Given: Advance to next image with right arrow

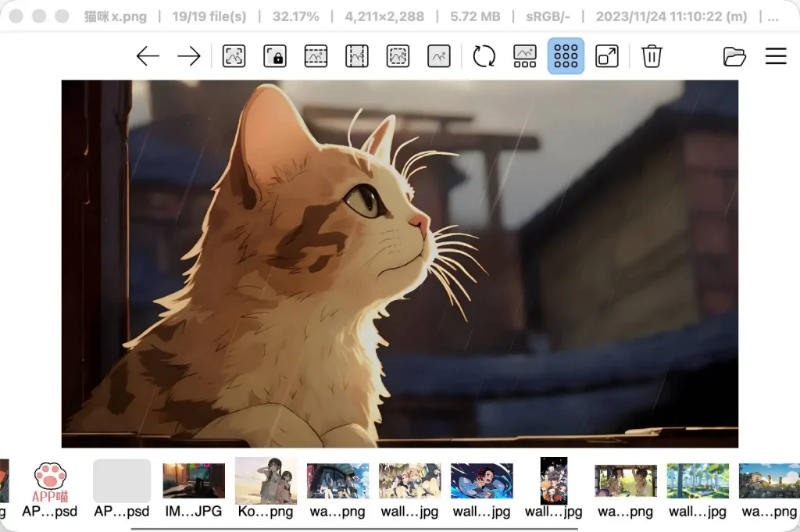Looking at the screenshot, I should (x=189, y=56).
